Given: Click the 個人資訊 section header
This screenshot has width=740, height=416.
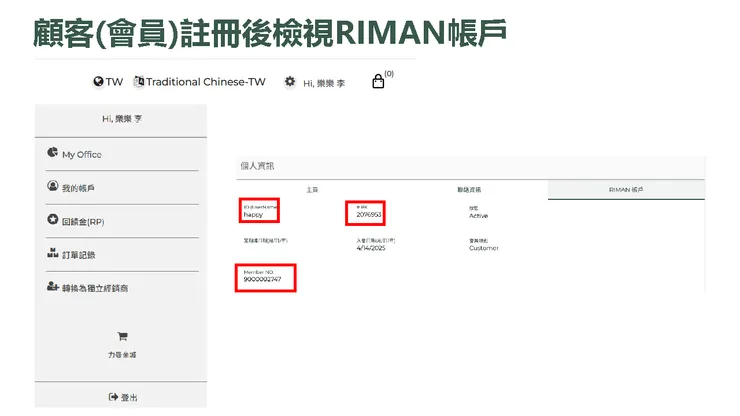Looking at the screenshot, I should 257,166.
